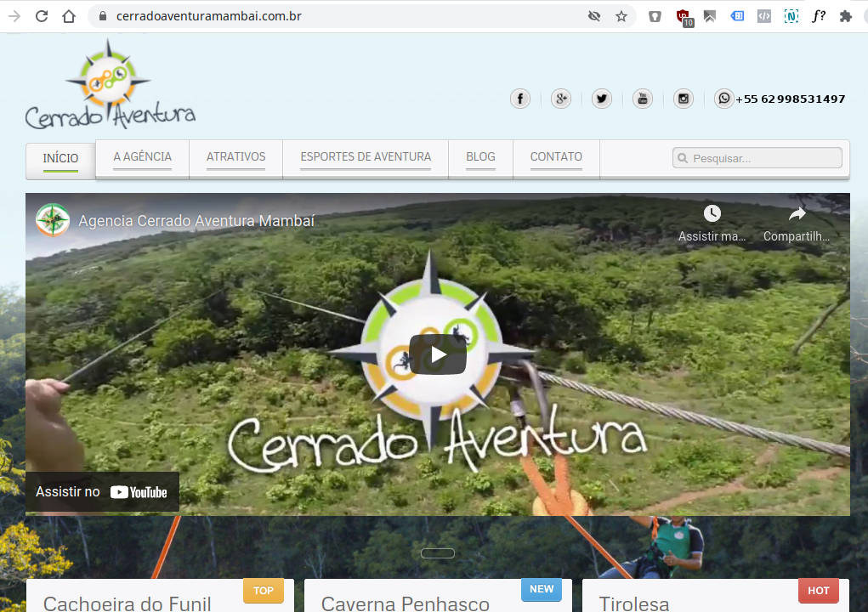This screenshot has width=868, height=612.
Task: Open the Cachoeira do Funil card title
Action: click(x=127, y=603)
